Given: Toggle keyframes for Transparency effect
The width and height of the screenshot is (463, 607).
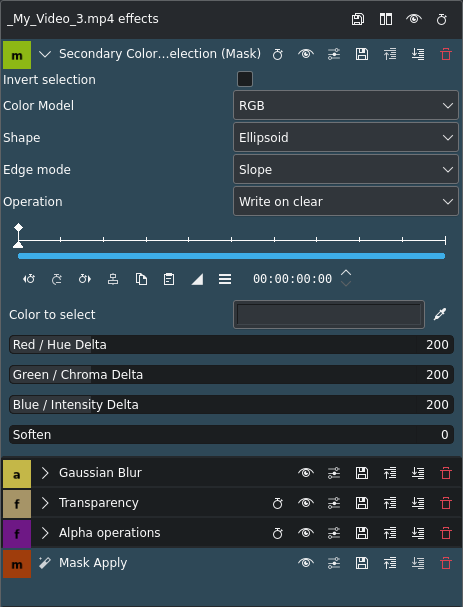Looking at the screenshot, I should [278, 503].
